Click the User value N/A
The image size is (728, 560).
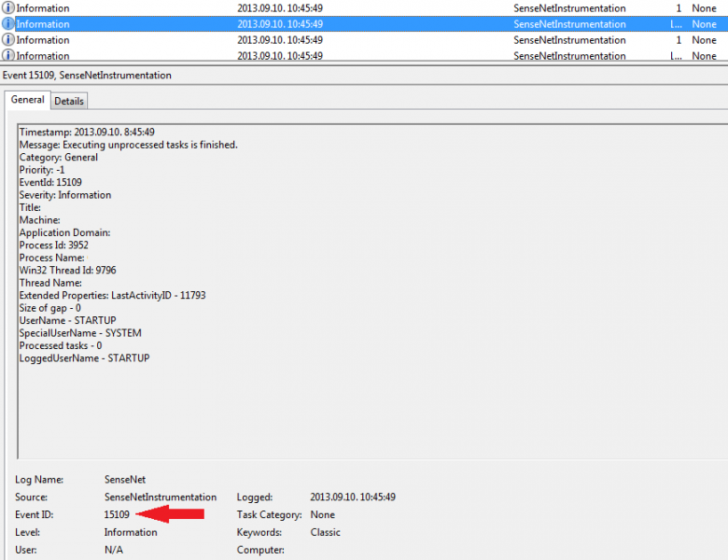coord(114,551)
